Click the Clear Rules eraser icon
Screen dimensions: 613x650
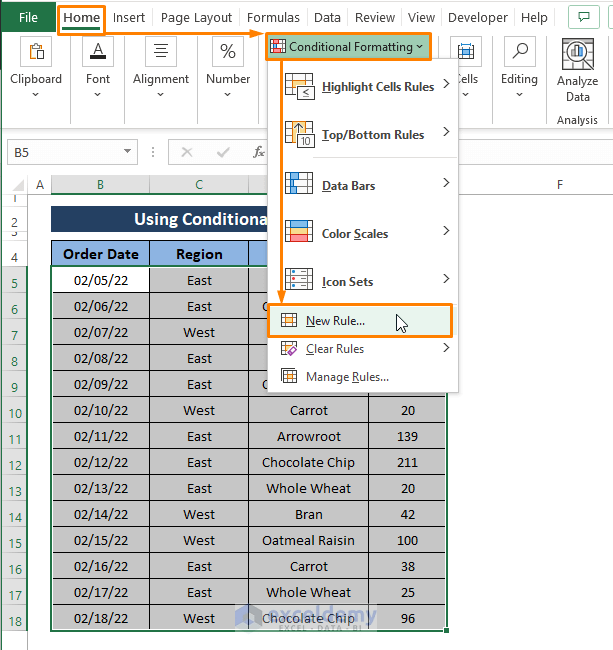[x=289, y=348]
